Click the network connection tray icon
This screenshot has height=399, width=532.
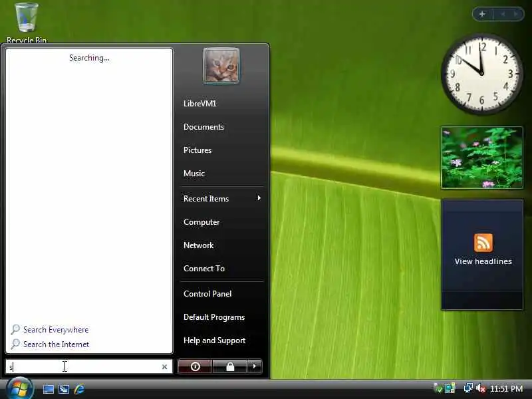(468, 388)
